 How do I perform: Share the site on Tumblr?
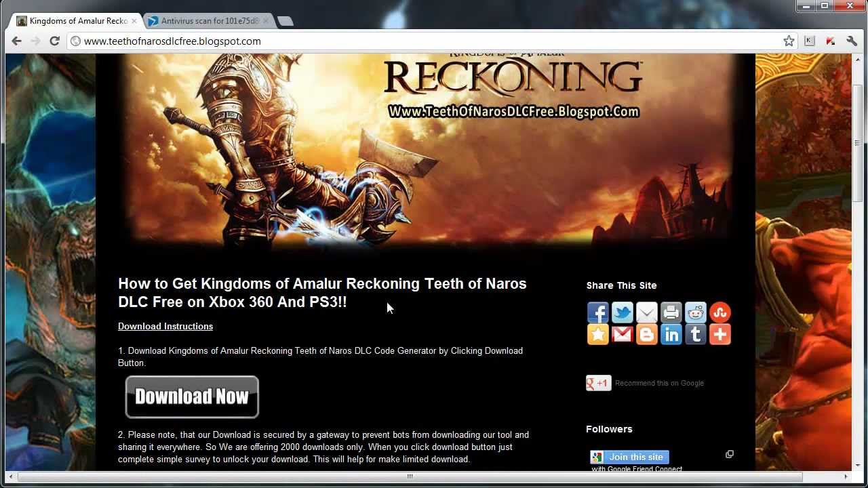[696, 334]
